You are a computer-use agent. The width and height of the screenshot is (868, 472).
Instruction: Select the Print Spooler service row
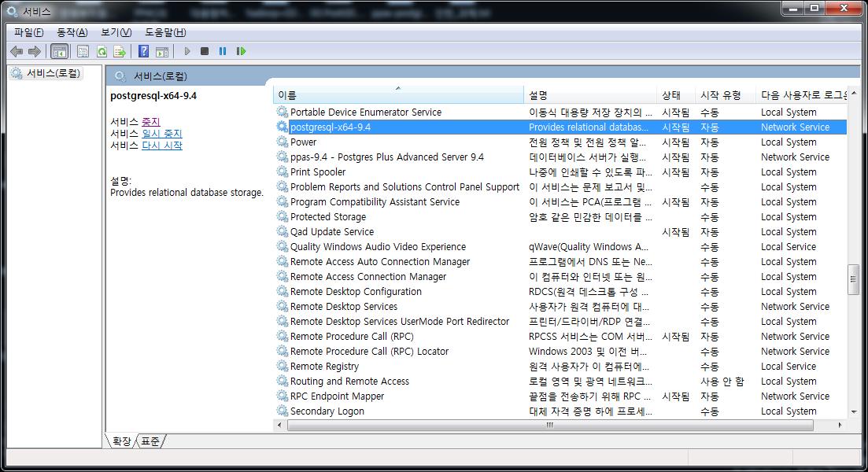pyautogui.click(x=318, y=172)
